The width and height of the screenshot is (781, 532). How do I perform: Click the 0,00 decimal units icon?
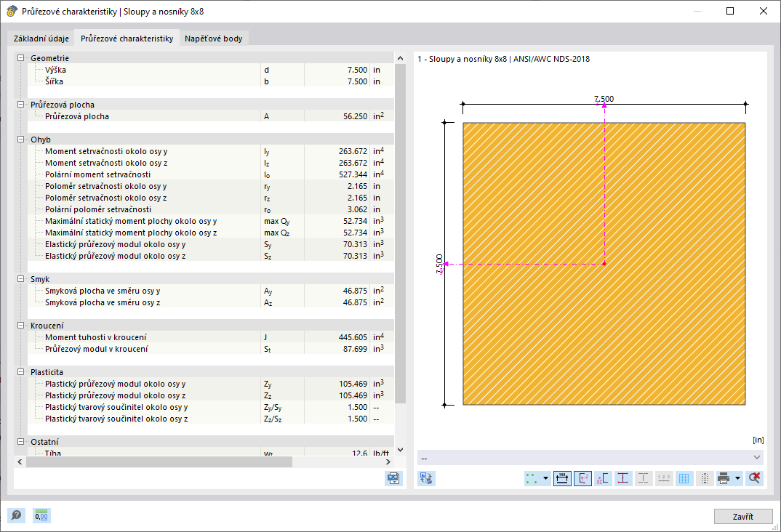pos(41,515)
